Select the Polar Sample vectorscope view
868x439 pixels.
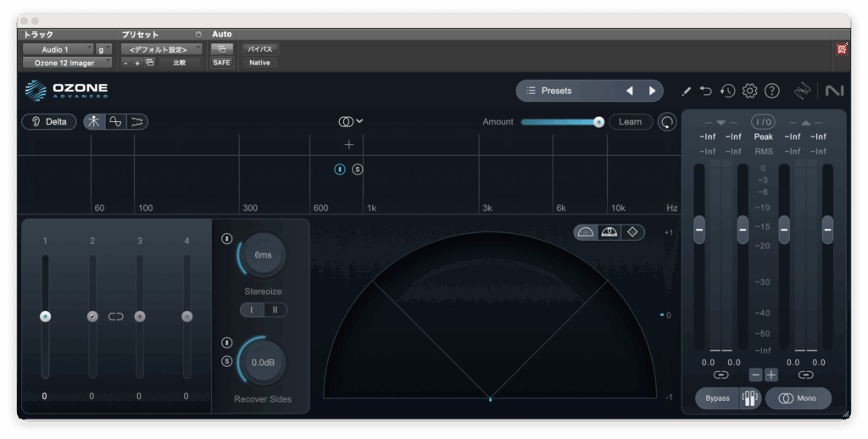pos(608,232)
